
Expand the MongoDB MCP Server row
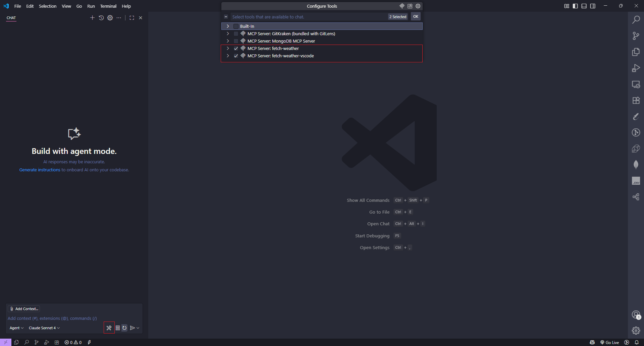pos(228,41)
